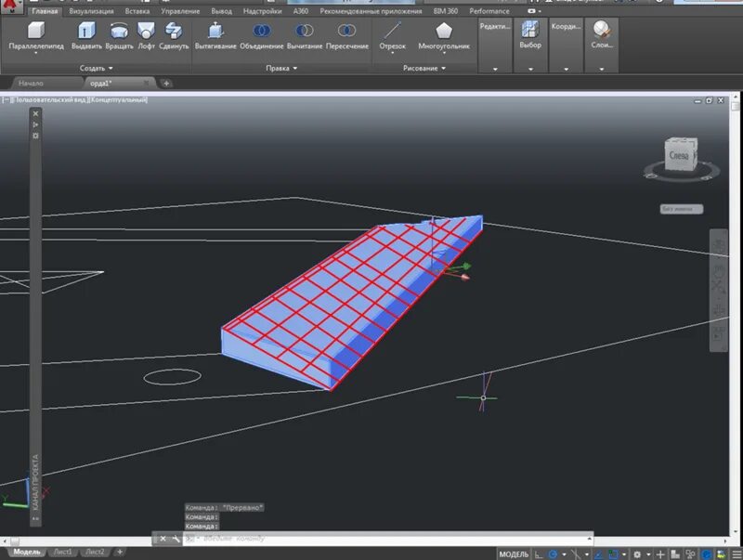Click the red X axis gizmo arrow
Screen dimensions: 743x560
[x=464, y=277]
